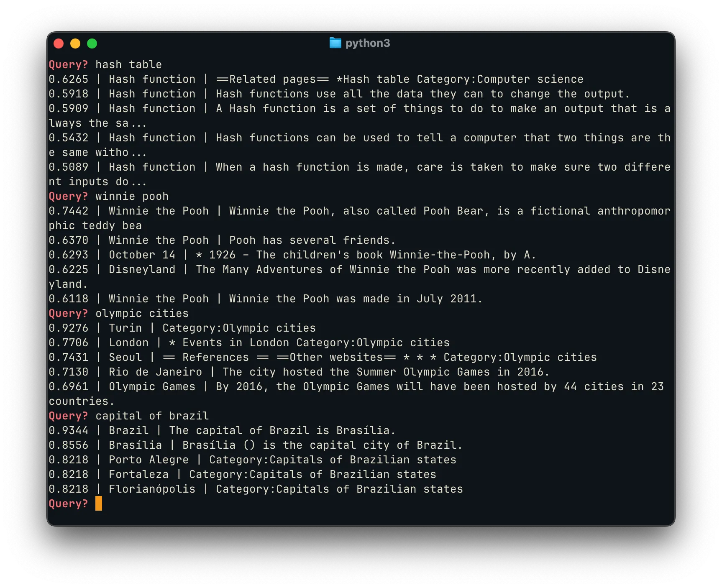Click the 'October 14' result title
722x588 pixels.
coord(142,255)
